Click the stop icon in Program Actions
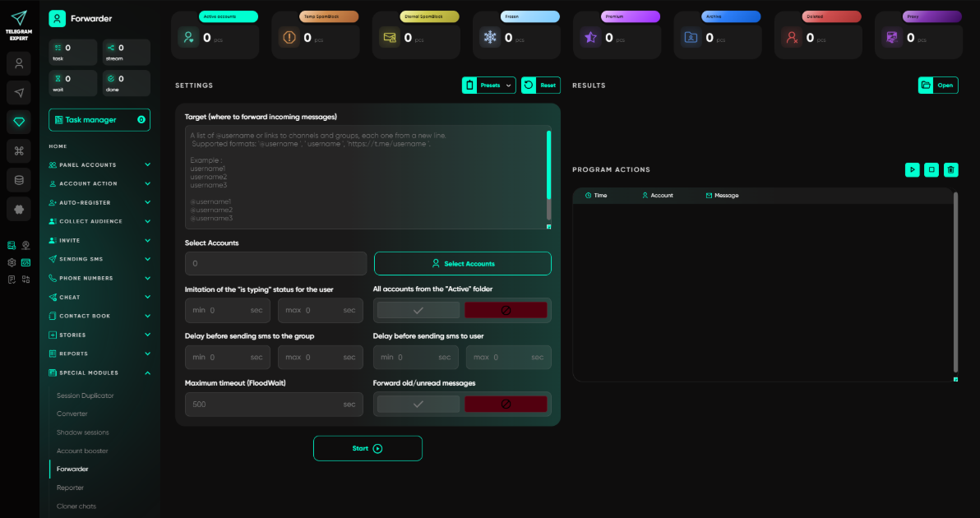The width and height of the screenshot is (980, 518). pos(931,169)
